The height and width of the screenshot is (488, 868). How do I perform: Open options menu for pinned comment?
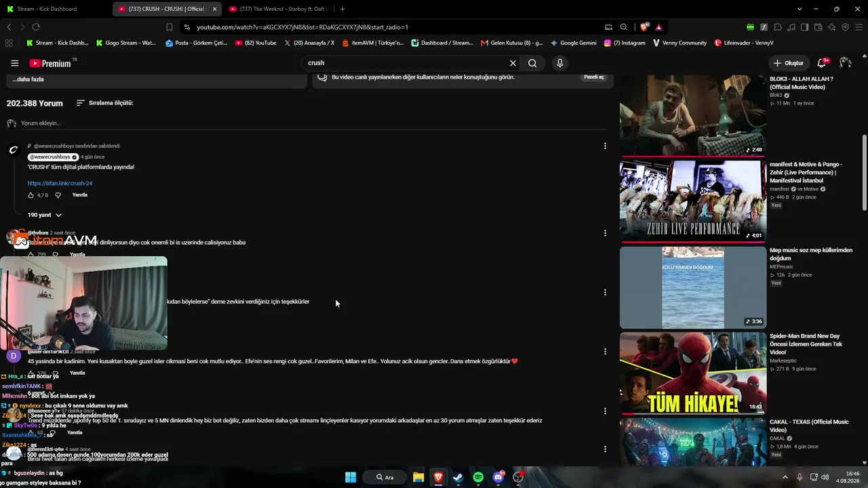tap(605, 146)
